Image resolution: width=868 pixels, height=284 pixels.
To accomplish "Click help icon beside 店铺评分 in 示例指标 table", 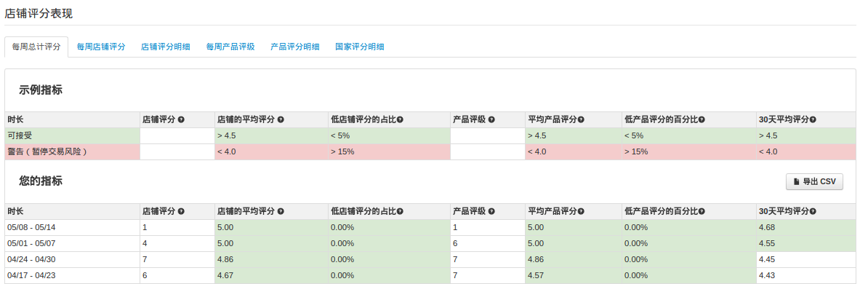I will coord(181,120).
